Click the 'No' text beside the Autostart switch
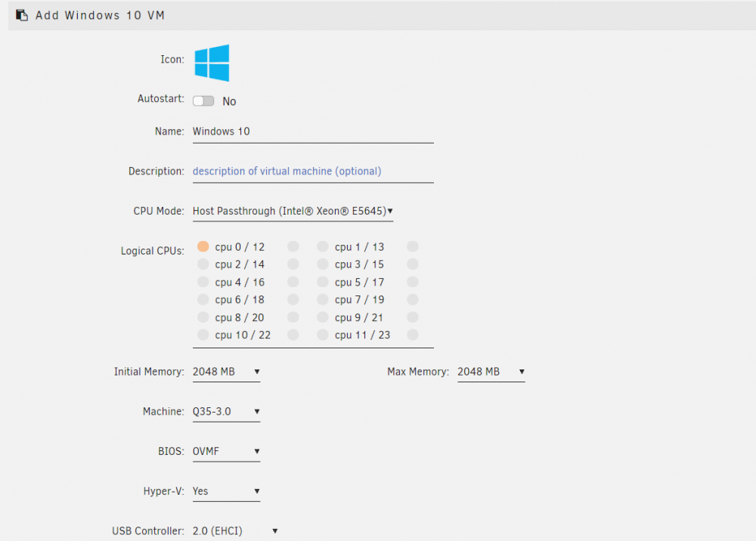Screen dimensions: 756x541 pos(229,102)
